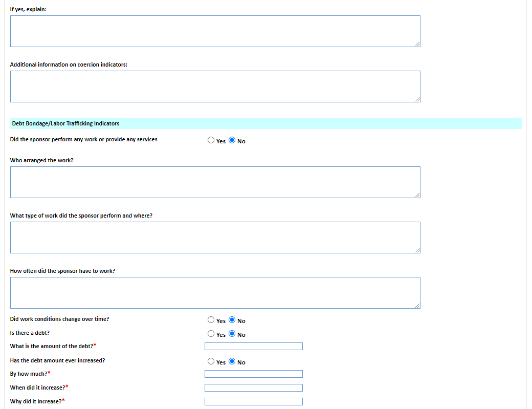This screenshot has width=532, height=409.
Task: Select No for sponsor performed any work
Action: coord(232,140)
